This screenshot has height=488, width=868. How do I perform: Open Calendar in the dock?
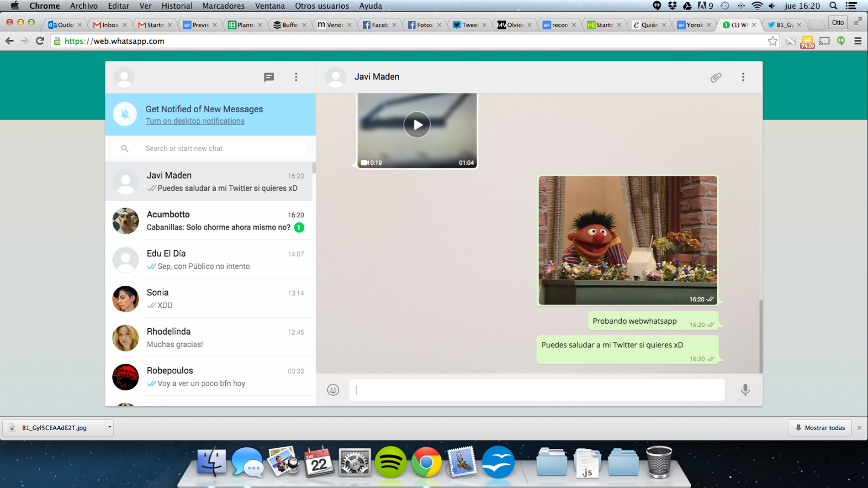[x=319, y=462]
